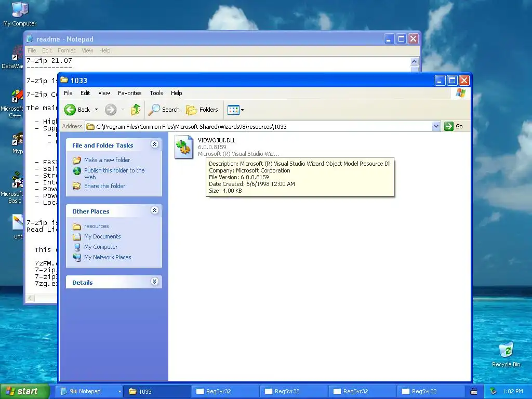
Task: Open Format menu in readme Notepad
Action: (66, 50)
